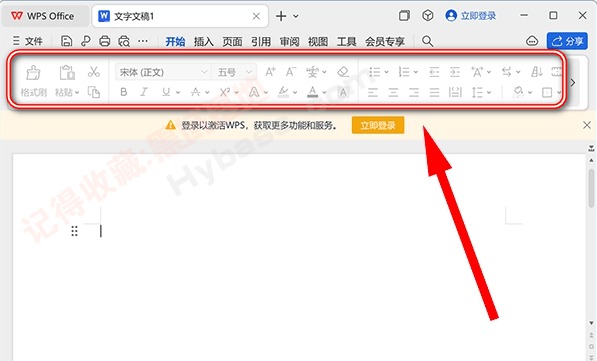The width and height of the screenshot is (597, 361).
Task: Align text right
Action: 414,92
